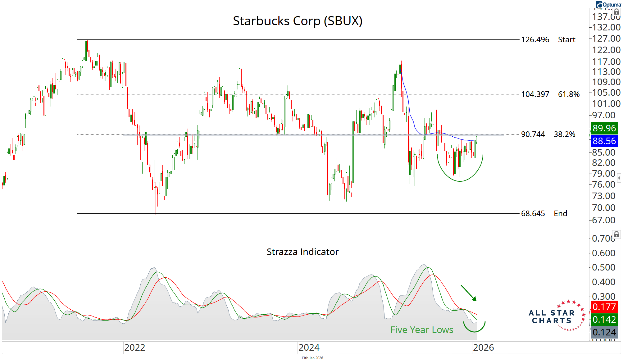Select the green 89.96 price tag
The width and height of the screenshot is (623, 364).
tap(604, 128)
